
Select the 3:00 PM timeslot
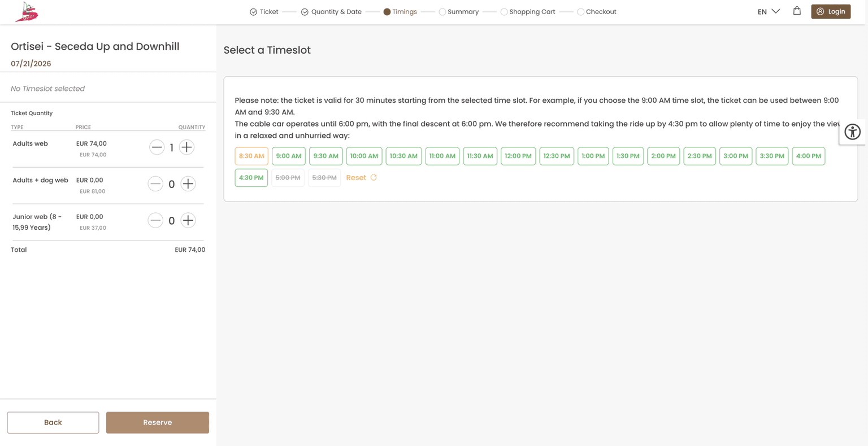click(x=736, y=156)
